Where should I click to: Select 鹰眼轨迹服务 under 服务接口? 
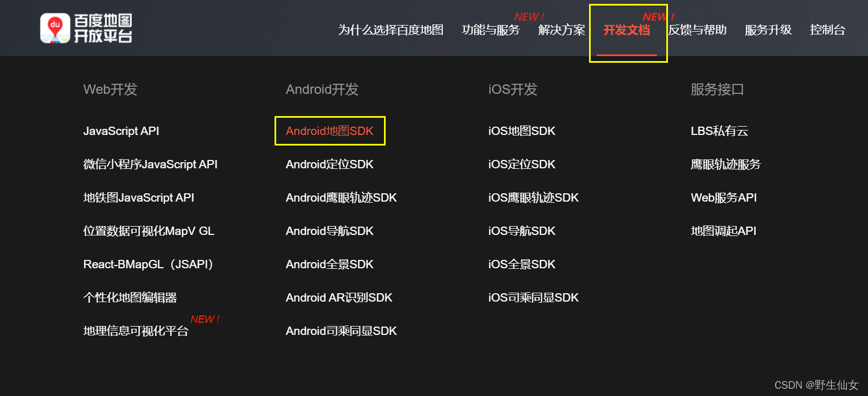[726, 164]
